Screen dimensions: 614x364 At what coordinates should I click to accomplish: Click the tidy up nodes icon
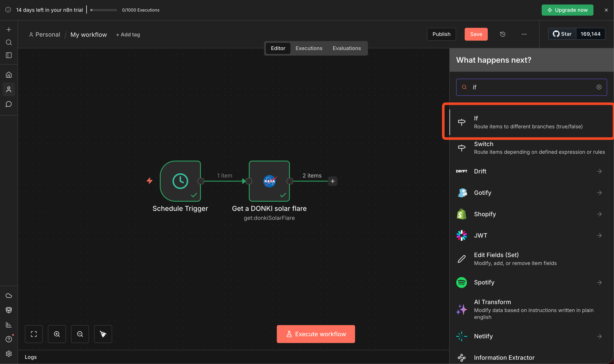[x=103, y=334]
